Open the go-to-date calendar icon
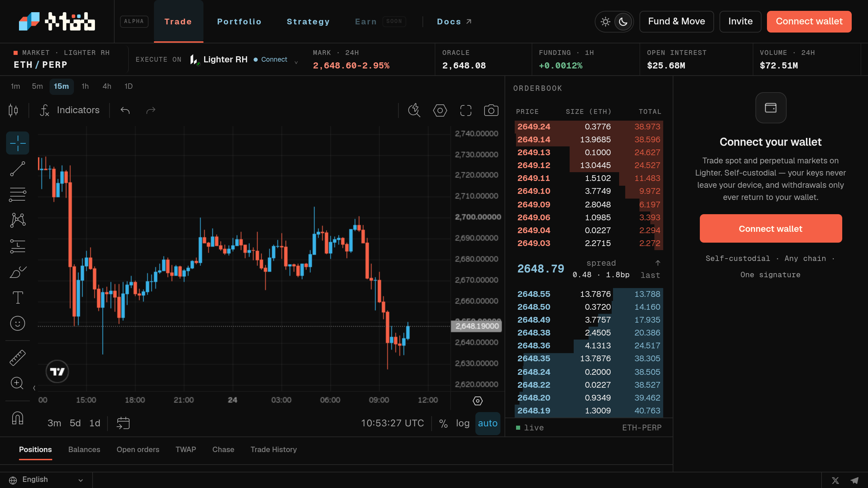868x488 pixels. [x=123, y=423]
